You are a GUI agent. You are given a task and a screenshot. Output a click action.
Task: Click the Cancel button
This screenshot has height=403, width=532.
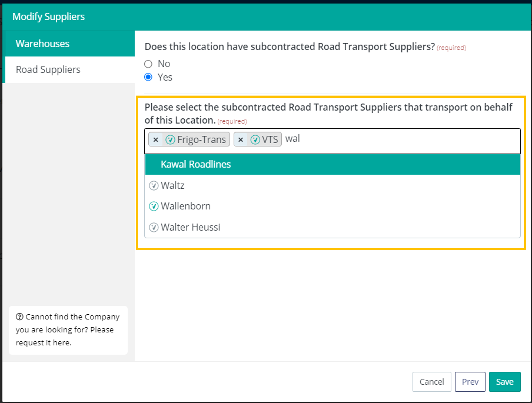coord(432,382)
